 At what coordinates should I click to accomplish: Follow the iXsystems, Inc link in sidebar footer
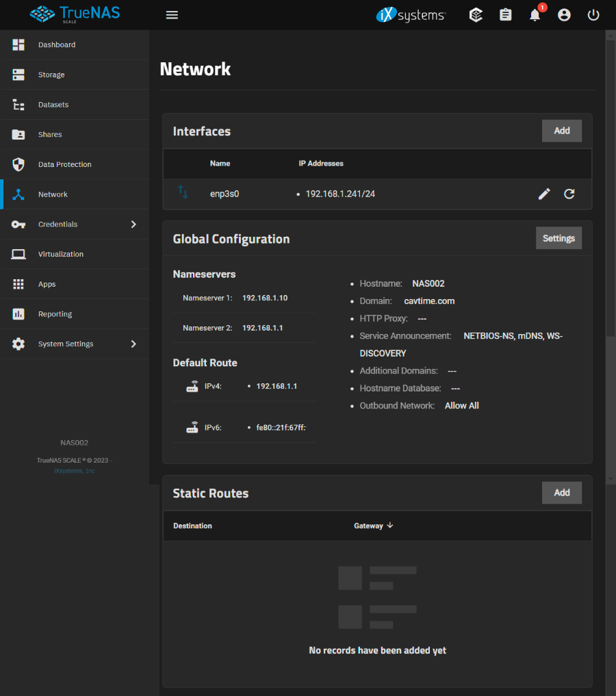point(74,471)
